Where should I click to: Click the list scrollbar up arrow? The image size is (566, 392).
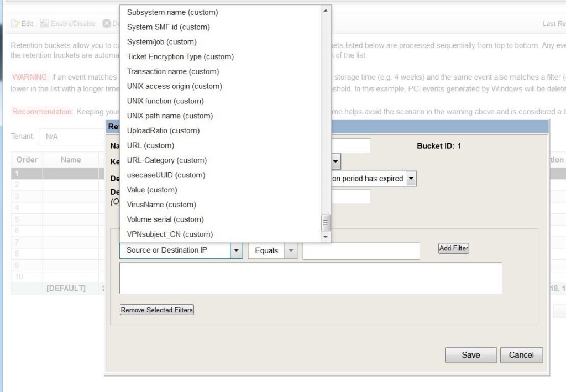[326, 11]
